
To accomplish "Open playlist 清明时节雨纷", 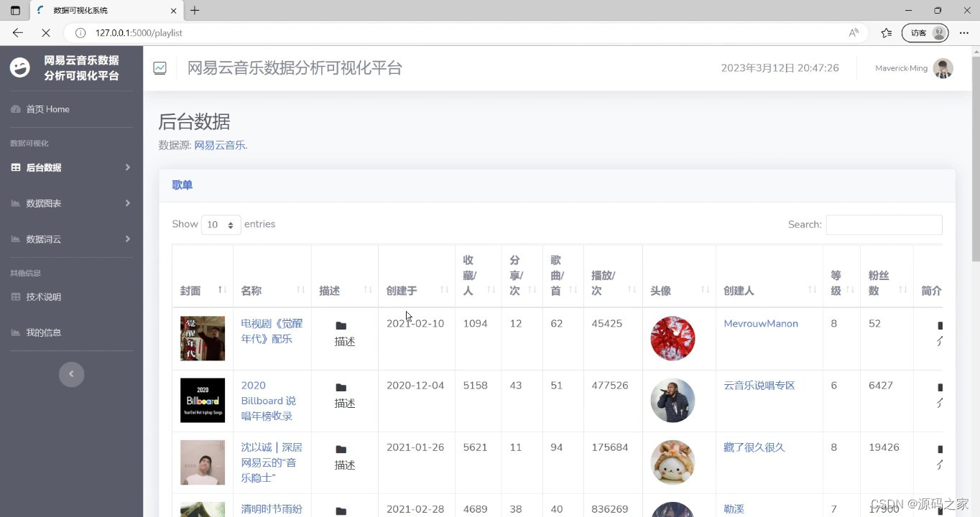I will click(x=272, y=509).
